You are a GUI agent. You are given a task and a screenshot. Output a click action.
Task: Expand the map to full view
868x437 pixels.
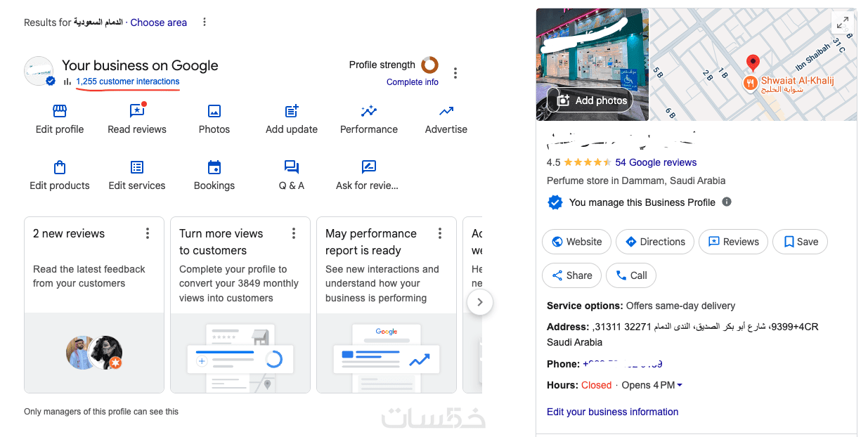tap(841, 22)
